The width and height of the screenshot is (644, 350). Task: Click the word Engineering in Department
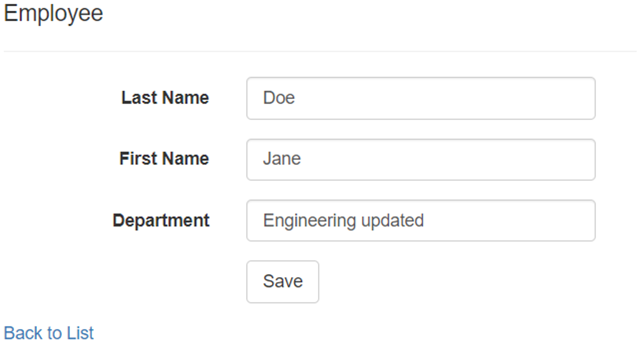pyautogui.click(x=309, y=221)
